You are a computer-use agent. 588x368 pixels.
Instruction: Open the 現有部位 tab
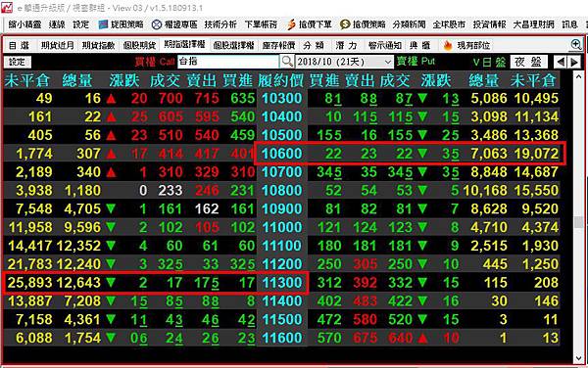(x=473, y=46)
